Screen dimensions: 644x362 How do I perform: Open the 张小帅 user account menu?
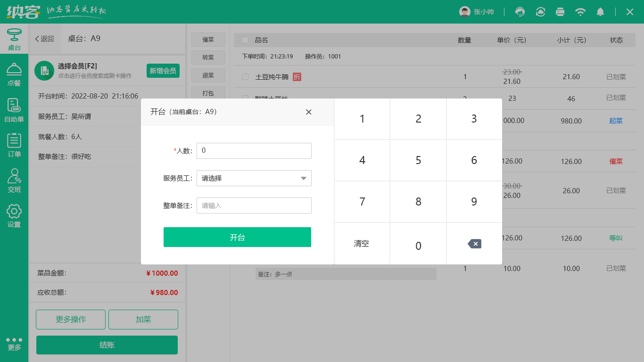pyautogui.click(x=478, y=12)
